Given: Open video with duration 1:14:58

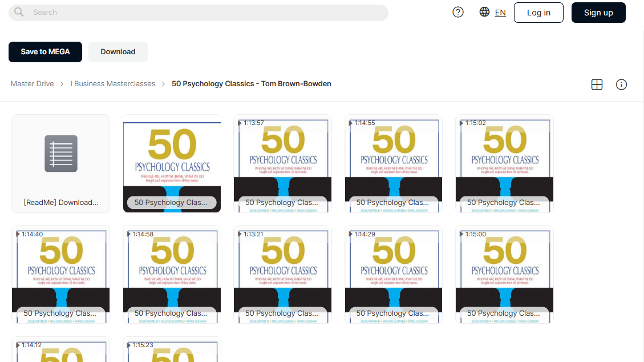Looking at the screenshot, I should point(172,275).
